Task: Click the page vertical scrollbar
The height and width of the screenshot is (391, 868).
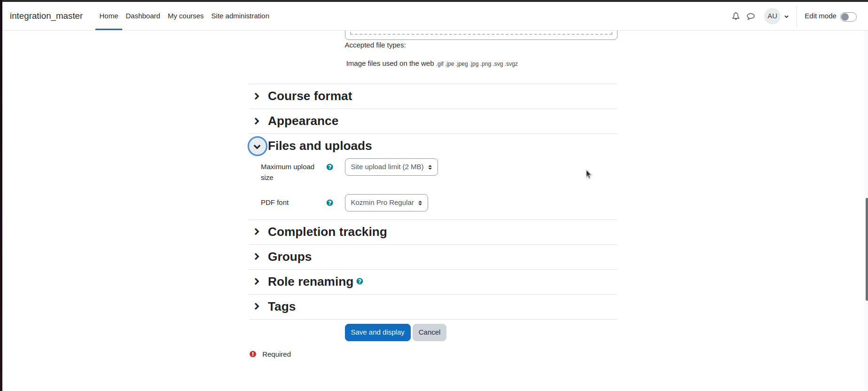Action: [866, 249]
